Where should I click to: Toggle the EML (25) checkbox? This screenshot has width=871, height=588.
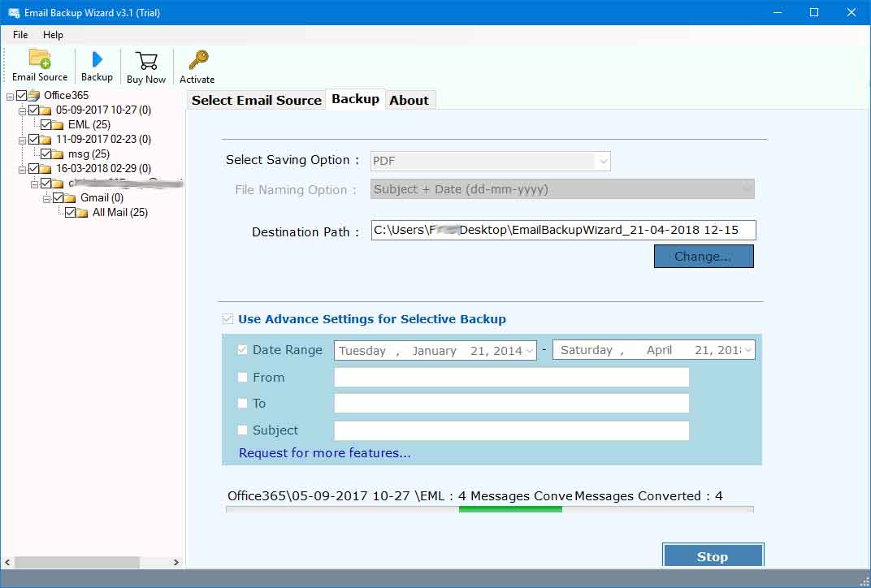[x=46, y=124]
